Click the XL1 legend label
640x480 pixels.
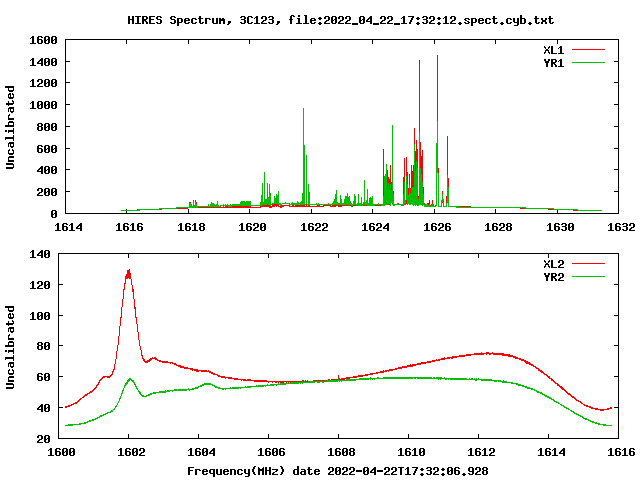(x=553, y=50)
